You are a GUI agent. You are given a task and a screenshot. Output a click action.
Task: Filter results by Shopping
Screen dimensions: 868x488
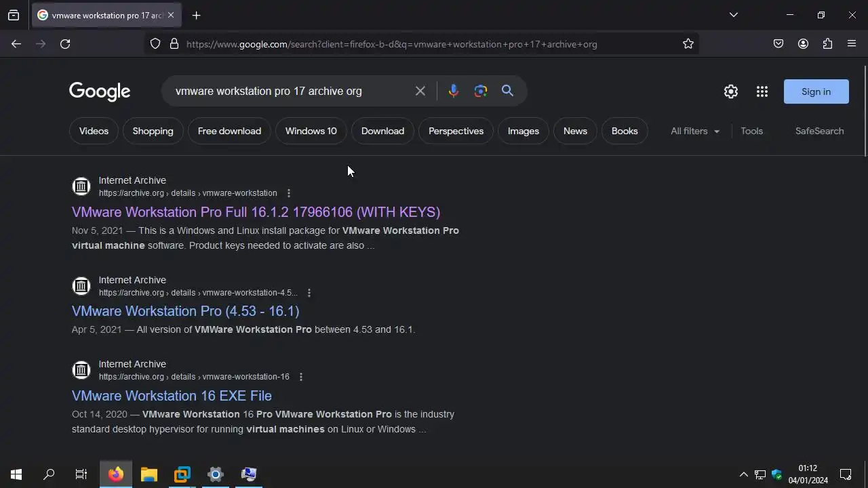click(153, 131)
